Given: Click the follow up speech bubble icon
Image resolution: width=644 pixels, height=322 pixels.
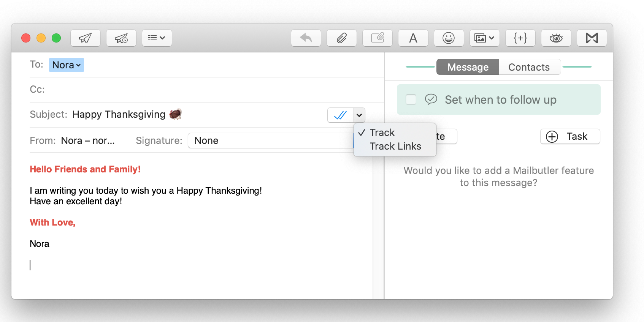Looking at the screenshot, I should click(431, 99).
